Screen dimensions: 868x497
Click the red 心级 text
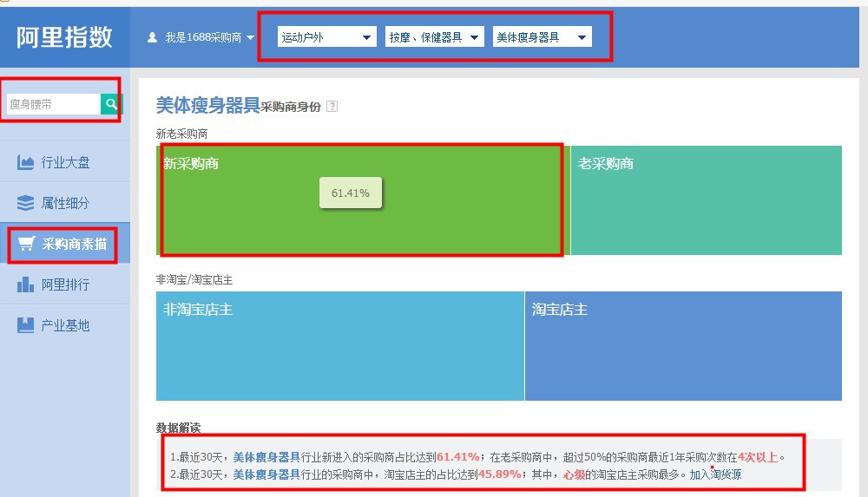point(574,474)
